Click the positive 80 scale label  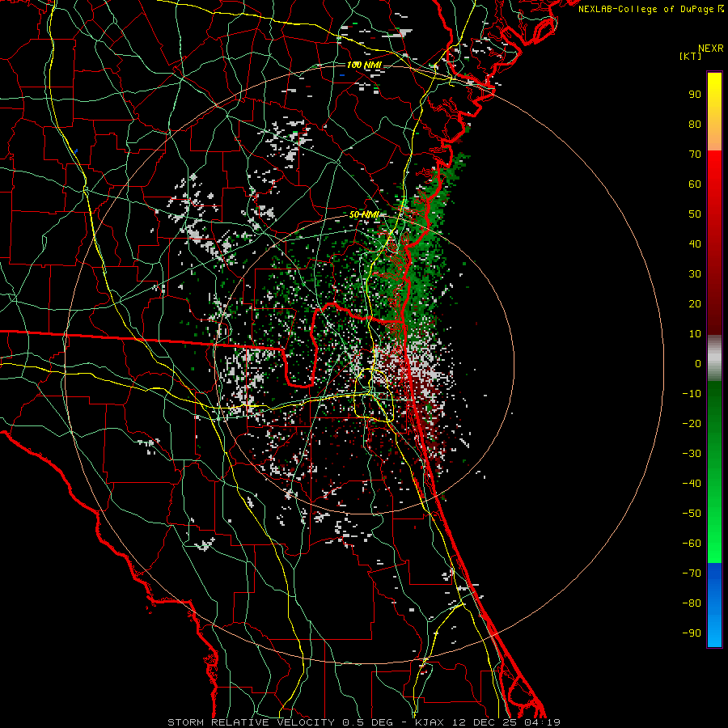[695, 124]
